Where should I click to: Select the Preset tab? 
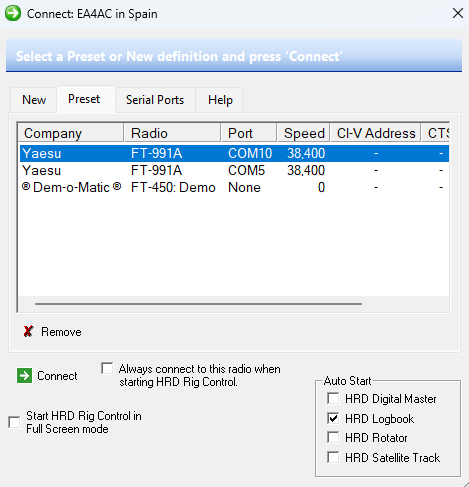point(84,99)
